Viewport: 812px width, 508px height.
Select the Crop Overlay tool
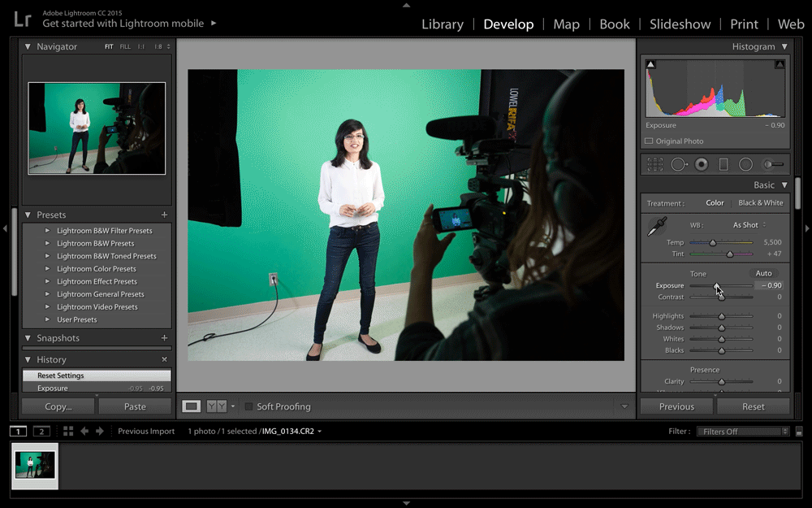[655, 165]
